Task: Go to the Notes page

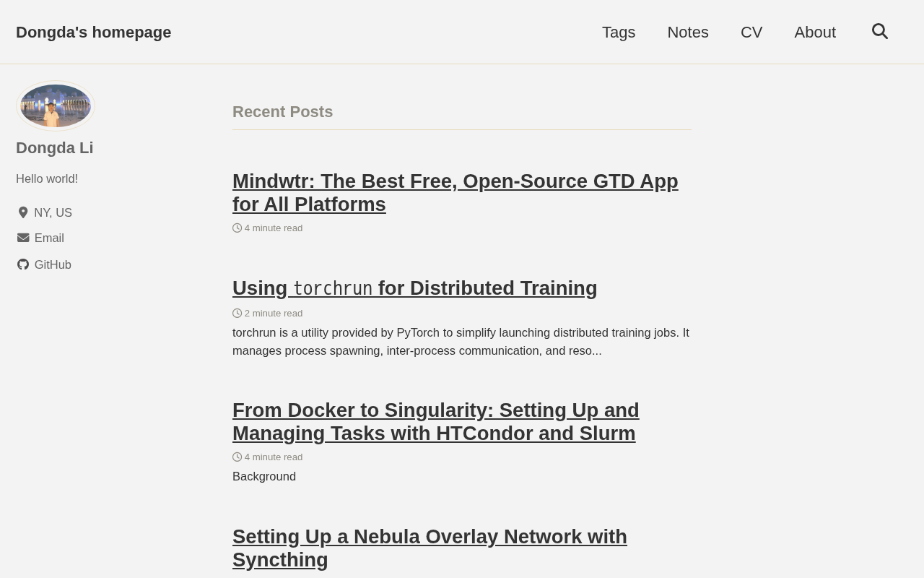Action: 688,32
